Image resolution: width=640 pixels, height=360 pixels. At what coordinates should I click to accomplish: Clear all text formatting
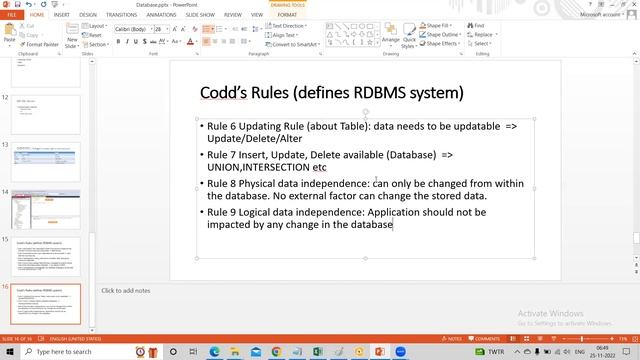tap(195, 29)
